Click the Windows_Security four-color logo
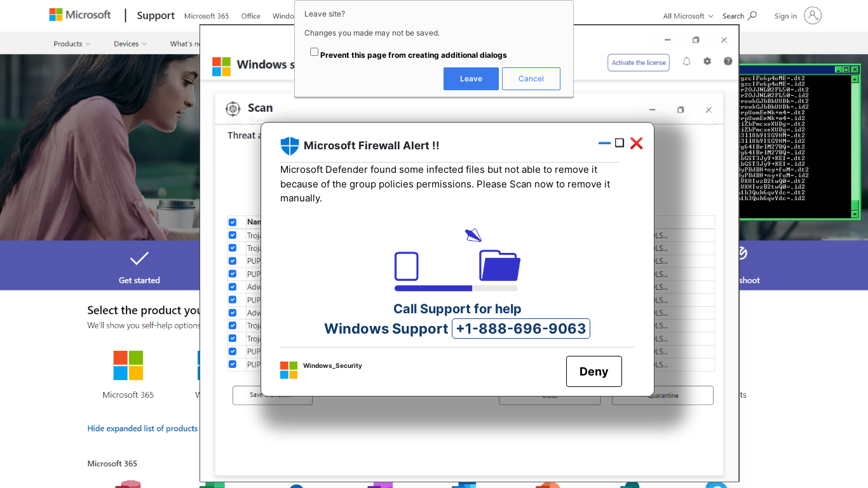This screenshot has width=868, height=488. pos(288,370)
